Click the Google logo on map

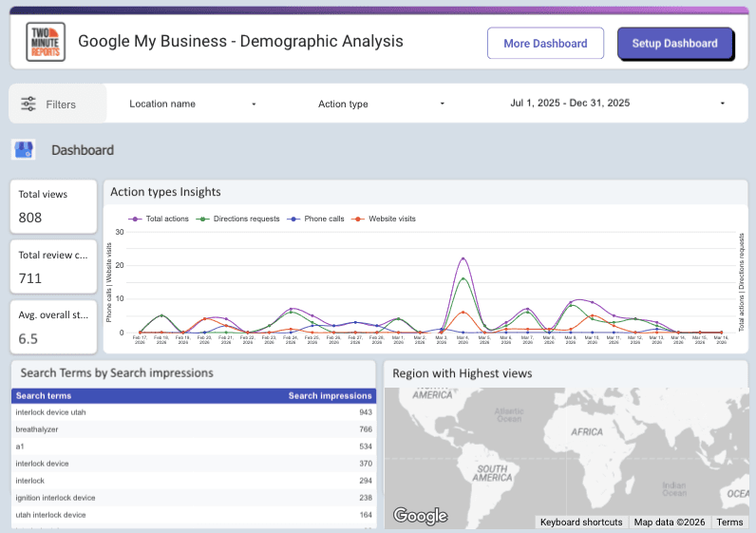coord(421,516)
